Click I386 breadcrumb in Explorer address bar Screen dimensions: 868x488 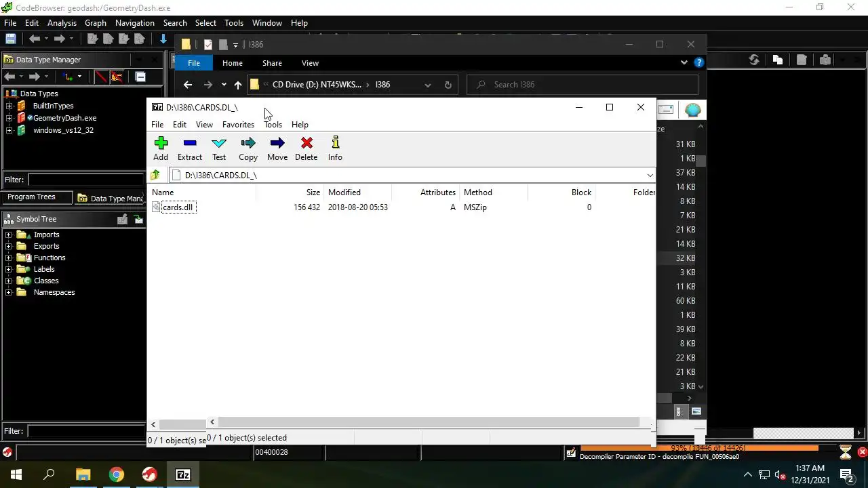click(382, 85)
